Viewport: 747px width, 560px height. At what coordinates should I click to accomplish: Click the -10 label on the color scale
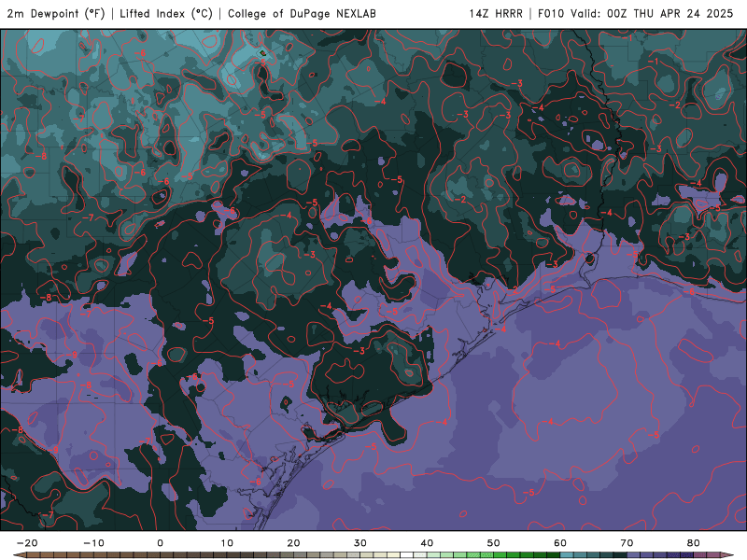click(93, 543)
